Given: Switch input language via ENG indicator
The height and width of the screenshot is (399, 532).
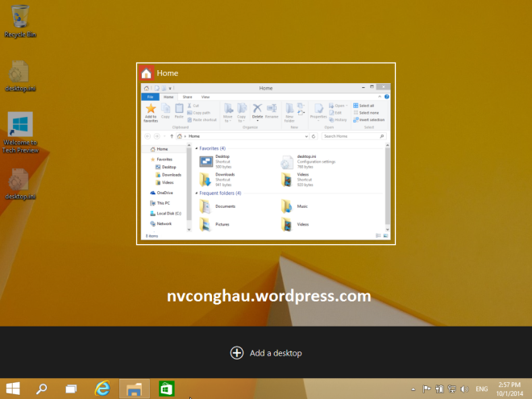Looking at the screenshot, I should [x=481, y=389].
